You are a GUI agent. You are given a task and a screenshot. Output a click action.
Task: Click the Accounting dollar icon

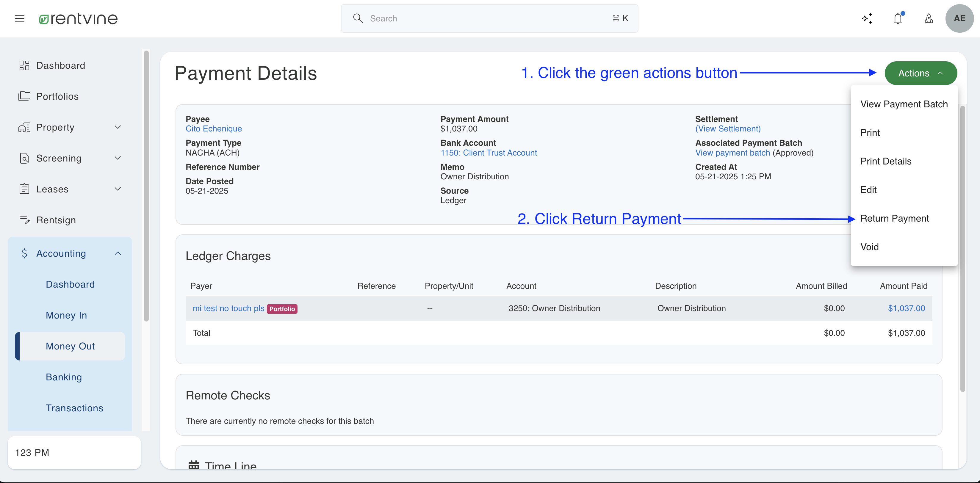click(24, 253)
